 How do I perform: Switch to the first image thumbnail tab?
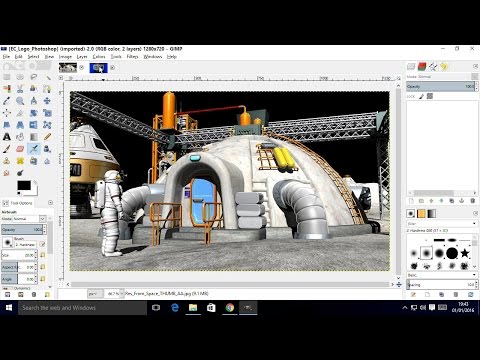[x=68, y=68]
